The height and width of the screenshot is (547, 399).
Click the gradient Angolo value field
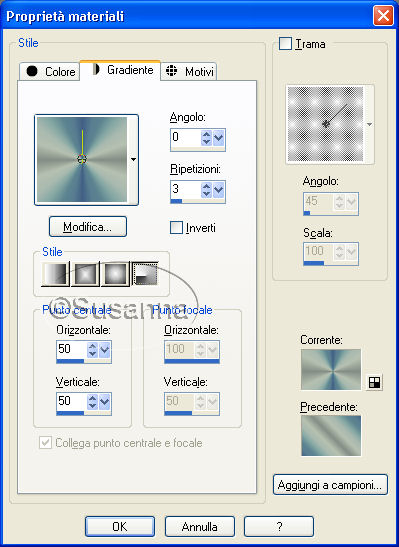[186, 137]
